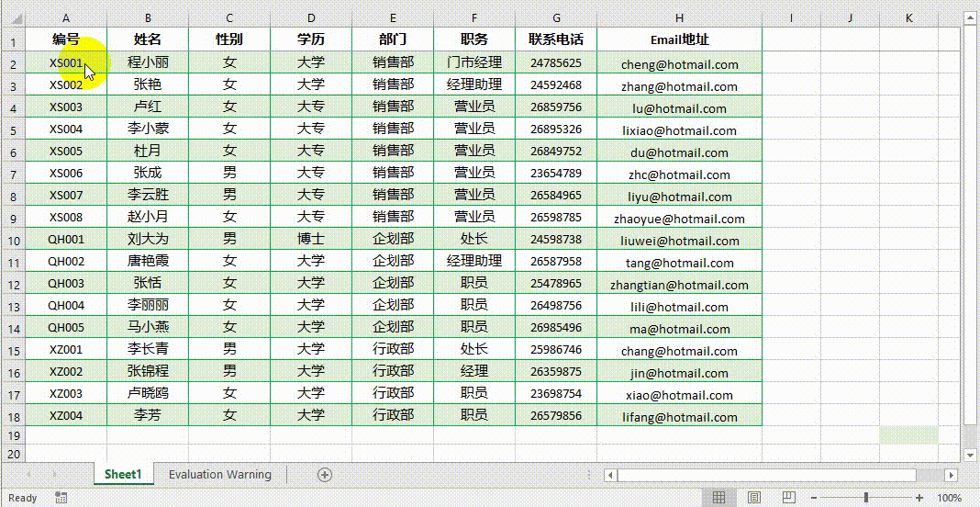Click the Ready status bar text
980x507 pixels.
tap(23, 498)
